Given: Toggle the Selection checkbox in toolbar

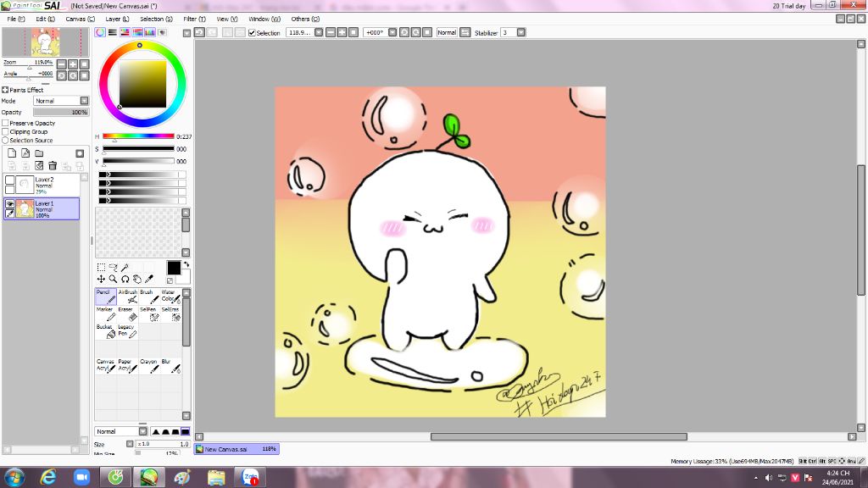Looking at the screenshot, I should [x=252, y=33].
